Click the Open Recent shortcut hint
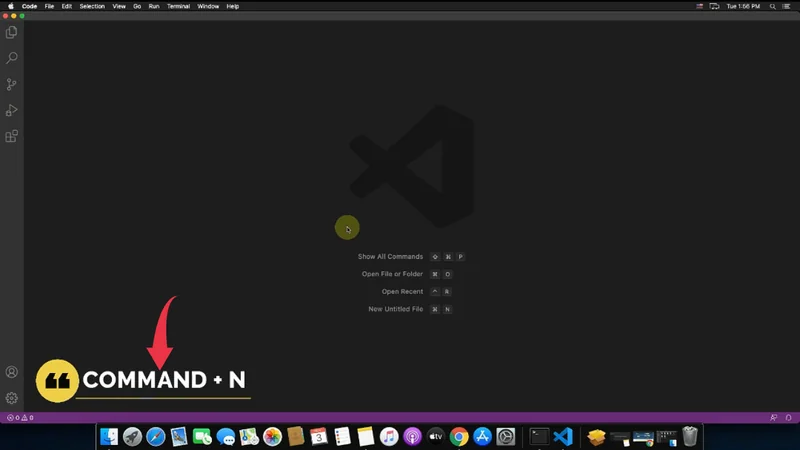 [x=402, y=292]
